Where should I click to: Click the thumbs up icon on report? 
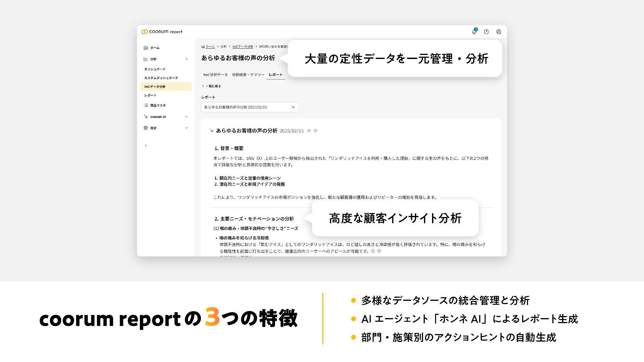(x=309, y=131)
